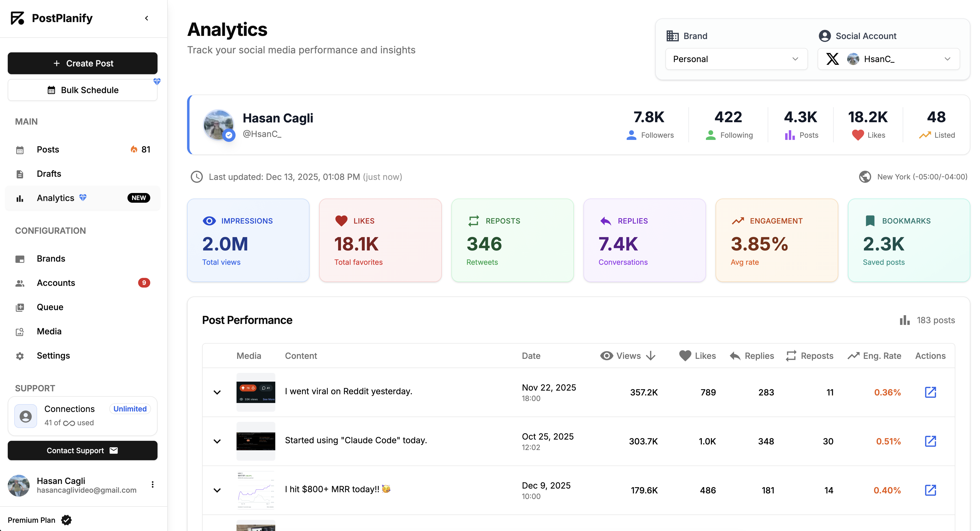Open Posts in the sidebar
Viewport: 980px width, 531px height.
click(x=48, y=150)
